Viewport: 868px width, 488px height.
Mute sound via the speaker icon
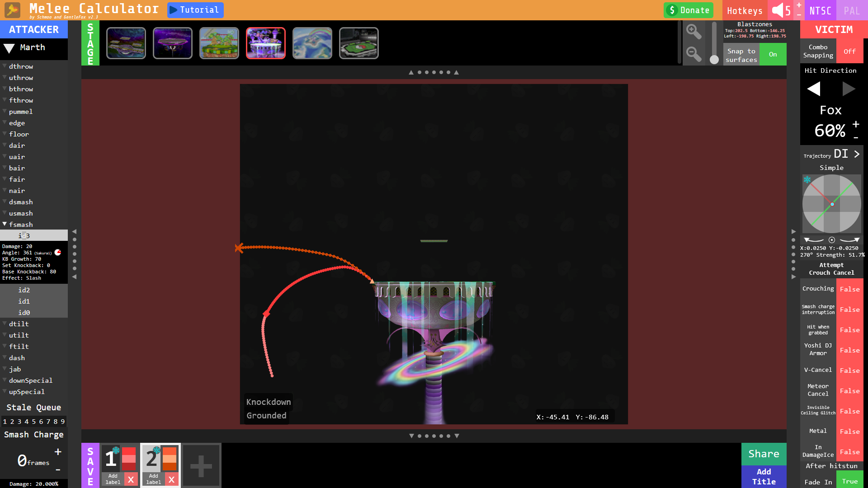click(778, 10)
